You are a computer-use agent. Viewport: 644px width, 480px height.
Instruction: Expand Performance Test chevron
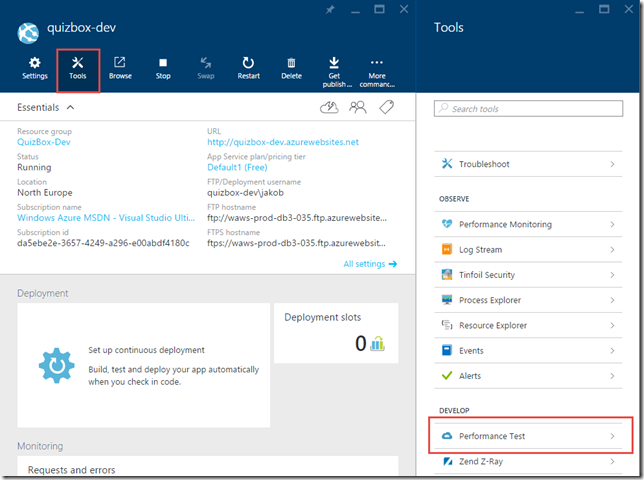click(612, 436)
